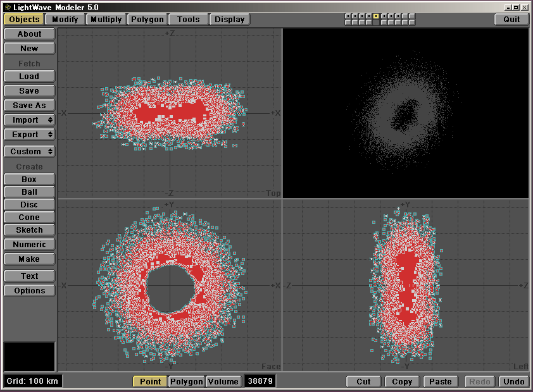Select Polygon mode in the bottom bar
Image resolution: width=533 pixels, height=392 pixels.
(187, 381)
